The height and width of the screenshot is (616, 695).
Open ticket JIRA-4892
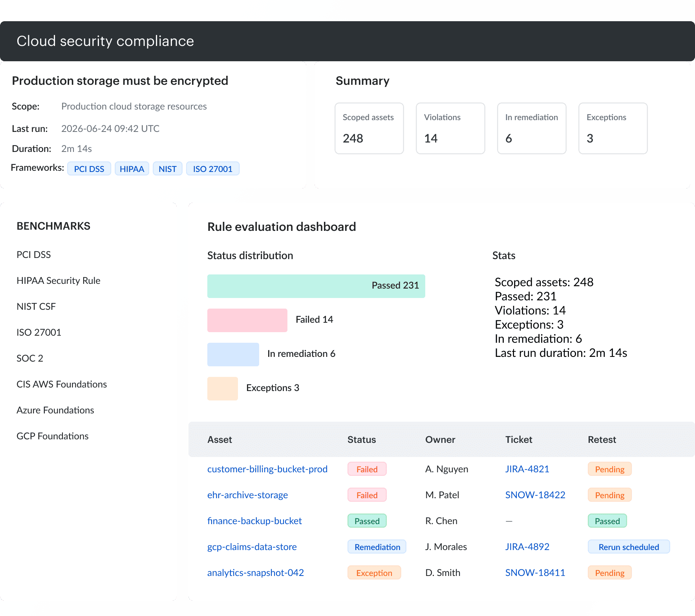coord(527,547)
